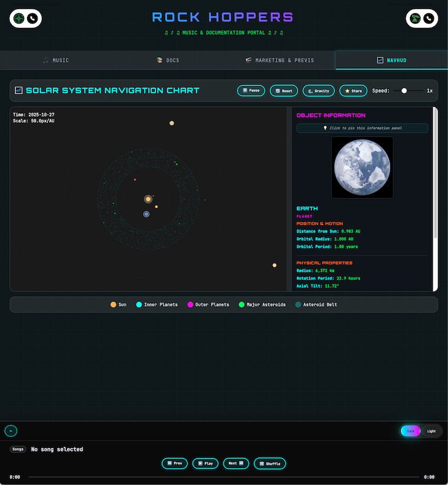448x485 pixels.
Task: Collapse the music player with minus button
Action: [x=10, y=431]
